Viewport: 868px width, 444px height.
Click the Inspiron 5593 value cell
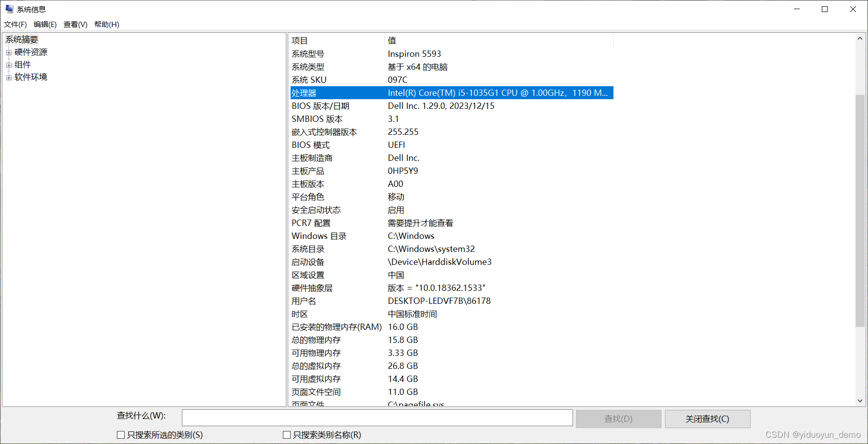tap(414, 54)
